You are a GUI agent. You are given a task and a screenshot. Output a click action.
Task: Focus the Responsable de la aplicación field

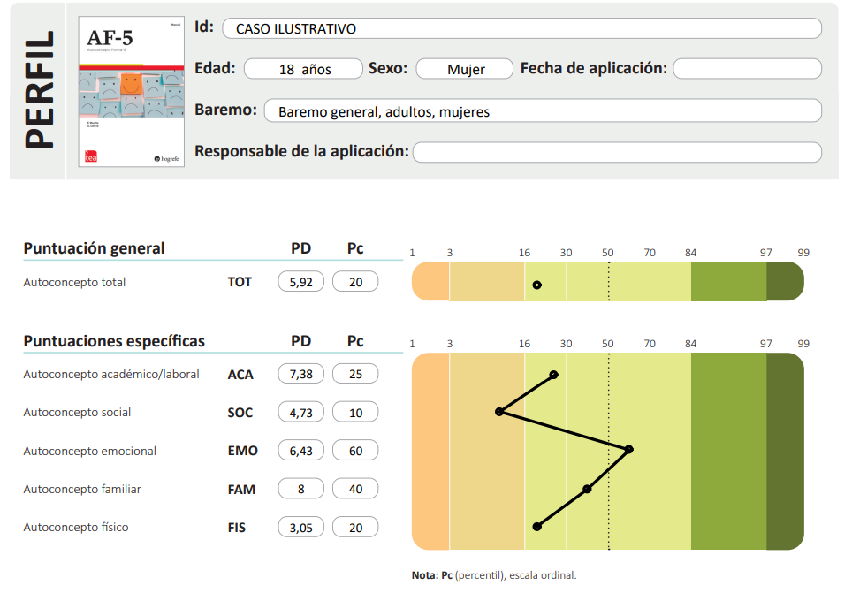pos(617,152)
